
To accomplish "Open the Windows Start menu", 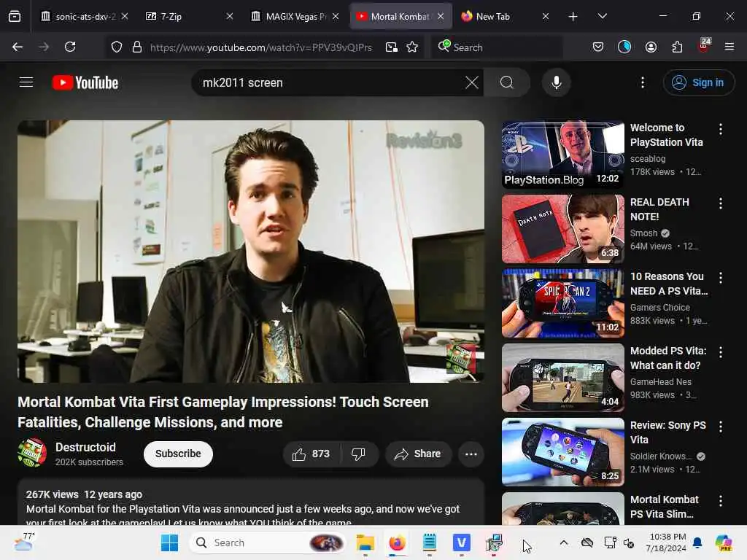I will pyautogui.click(x=169, y=542).
